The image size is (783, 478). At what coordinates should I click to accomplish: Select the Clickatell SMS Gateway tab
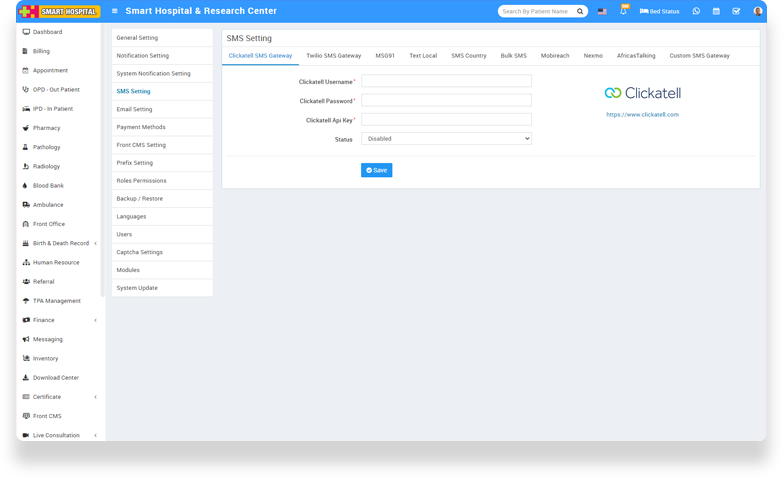click(260, 56)
